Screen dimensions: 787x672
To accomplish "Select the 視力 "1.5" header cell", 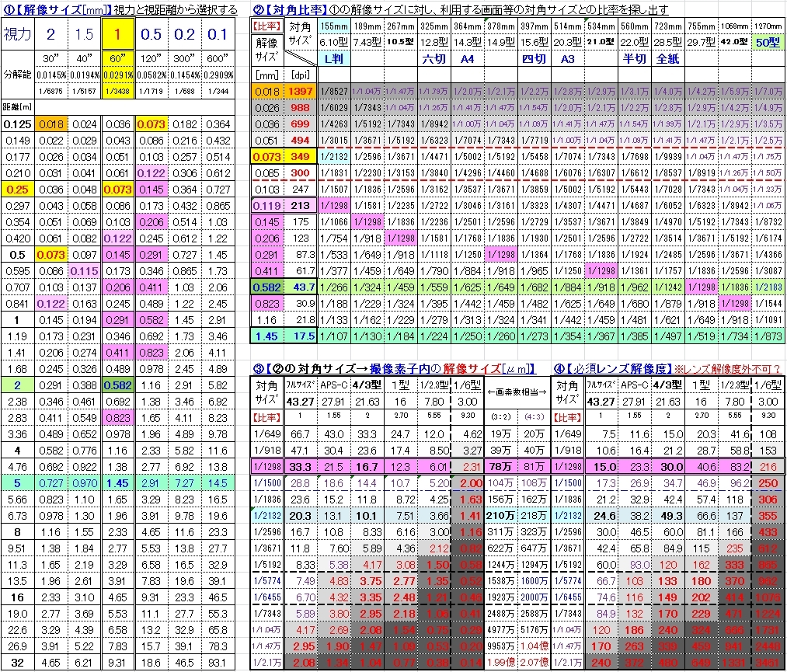I will coord(85,34).
